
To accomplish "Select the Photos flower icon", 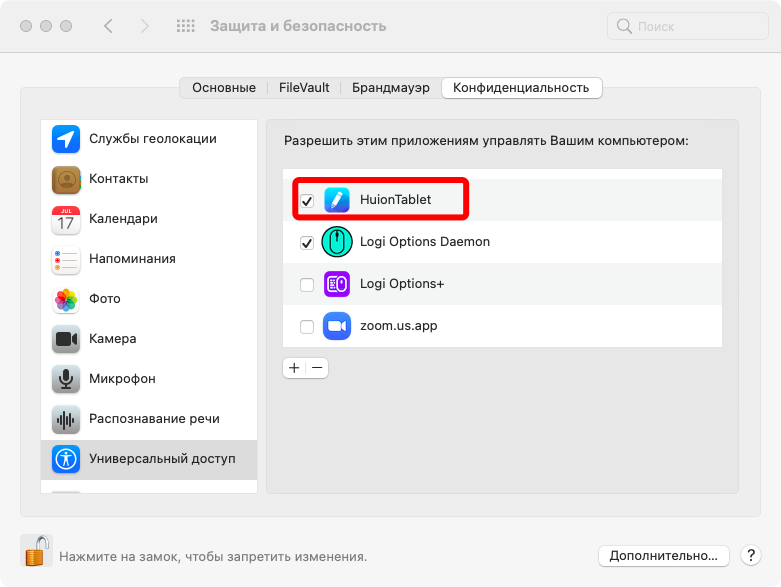I will (66, 299).
